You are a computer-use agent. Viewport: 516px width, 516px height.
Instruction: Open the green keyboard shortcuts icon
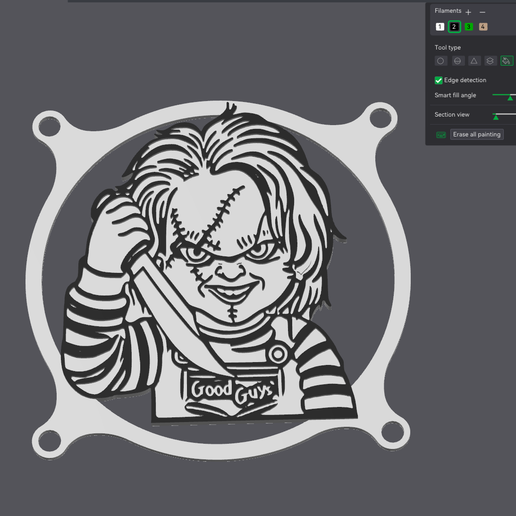tap(441, 135)
